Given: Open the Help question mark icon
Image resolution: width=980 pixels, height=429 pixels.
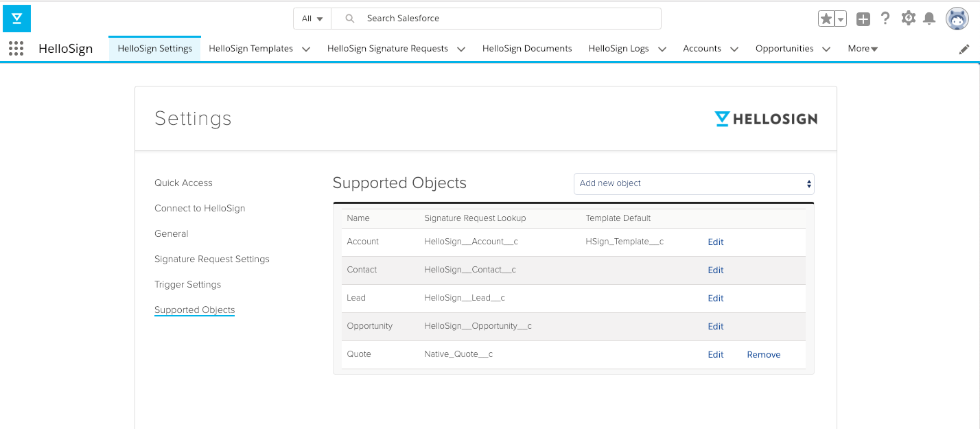Looking at the screenshot, I should pyautogui.click(x=885, y=19).
